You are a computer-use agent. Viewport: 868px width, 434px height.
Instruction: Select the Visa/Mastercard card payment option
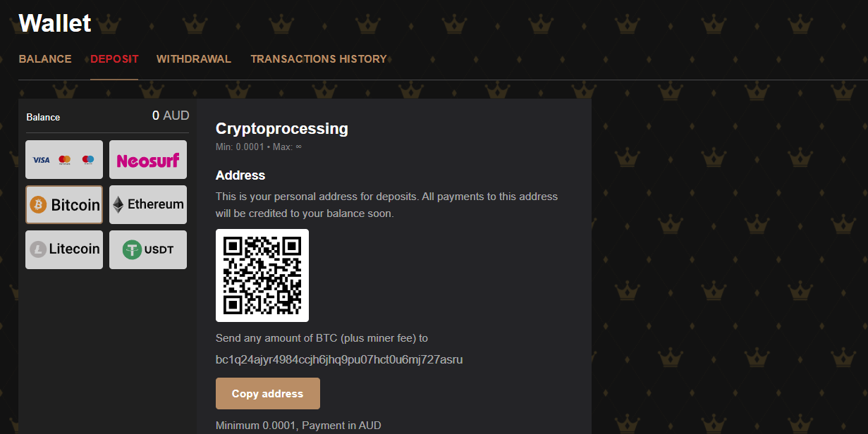click(64, 160)
